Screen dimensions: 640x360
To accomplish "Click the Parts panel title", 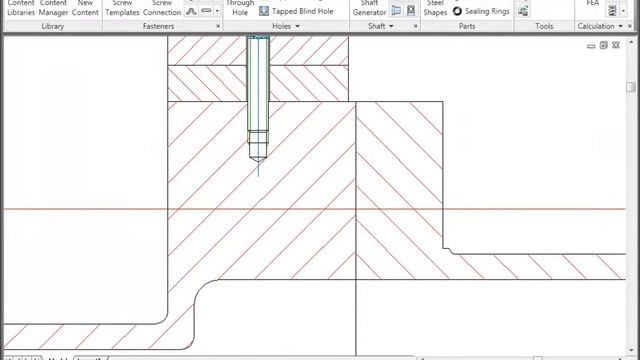I will tap(467, 26).
